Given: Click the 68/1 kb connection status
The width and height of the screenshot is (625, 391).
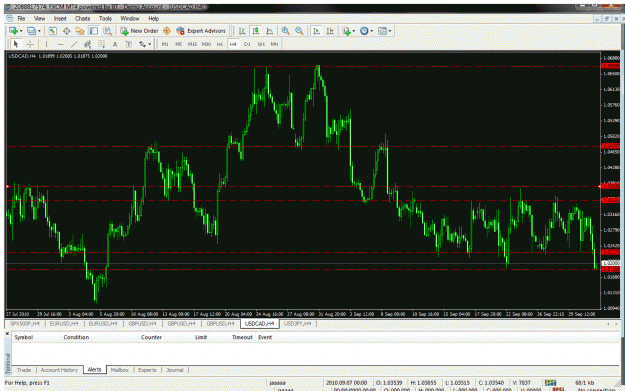Looking at the screenshot, I should (584, 383).
